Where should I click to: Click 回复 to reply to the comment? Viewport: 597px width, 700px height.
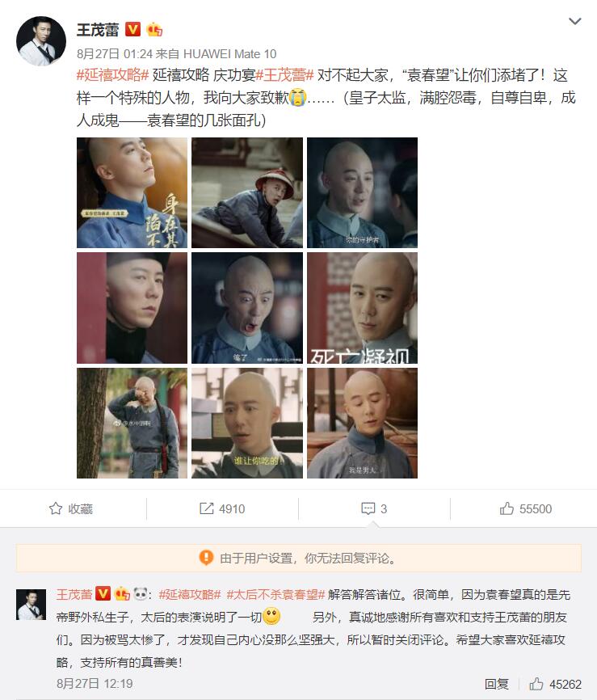click(497, 684)
